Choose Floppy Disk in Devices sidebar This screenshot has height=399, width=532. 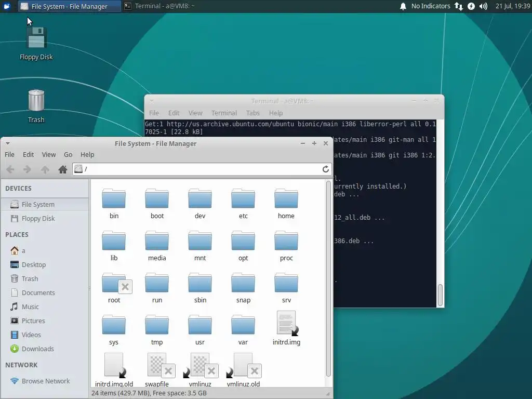(45, 219)
